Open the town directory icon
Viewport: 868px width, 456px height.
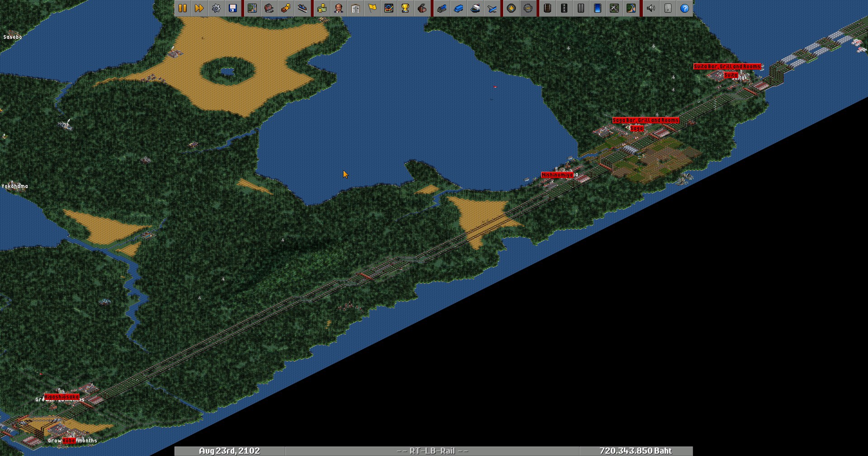269,8
